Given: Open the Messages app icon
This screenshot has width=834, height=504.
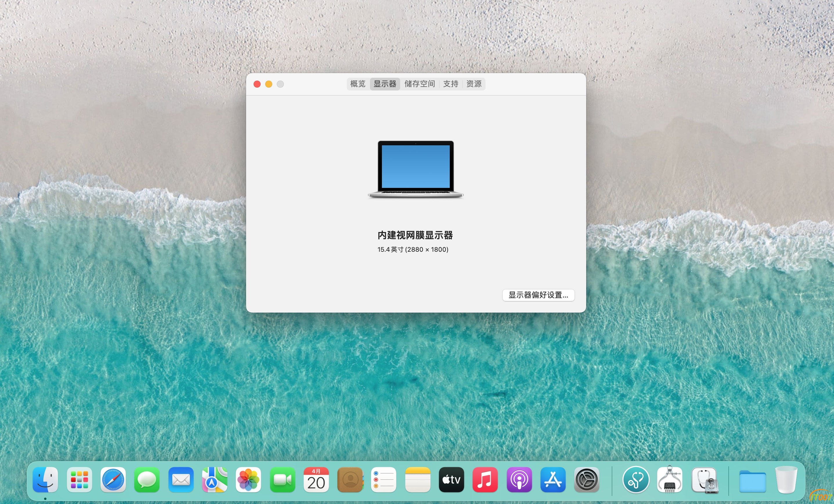Looking at the screenshot, I should point(147,480).
